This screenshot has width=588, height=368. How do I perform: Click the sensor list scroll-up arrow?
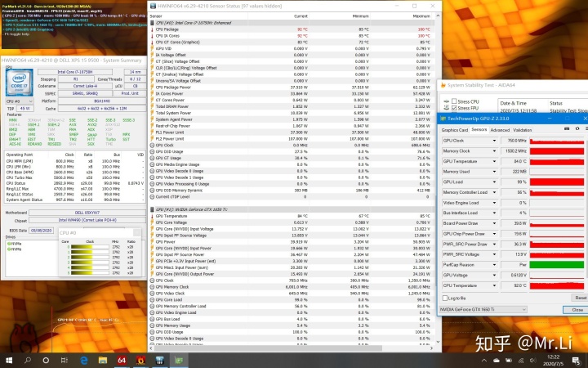coord(438,16)
